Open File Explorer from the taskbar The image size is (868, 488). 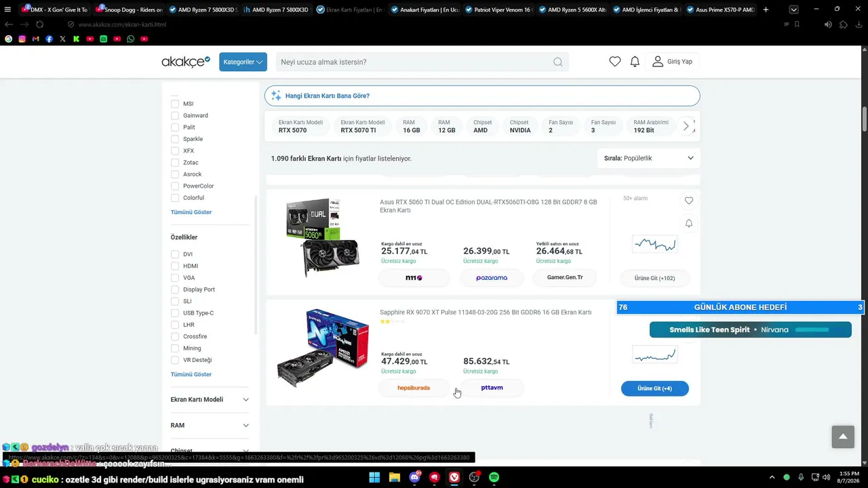[395, 478]
